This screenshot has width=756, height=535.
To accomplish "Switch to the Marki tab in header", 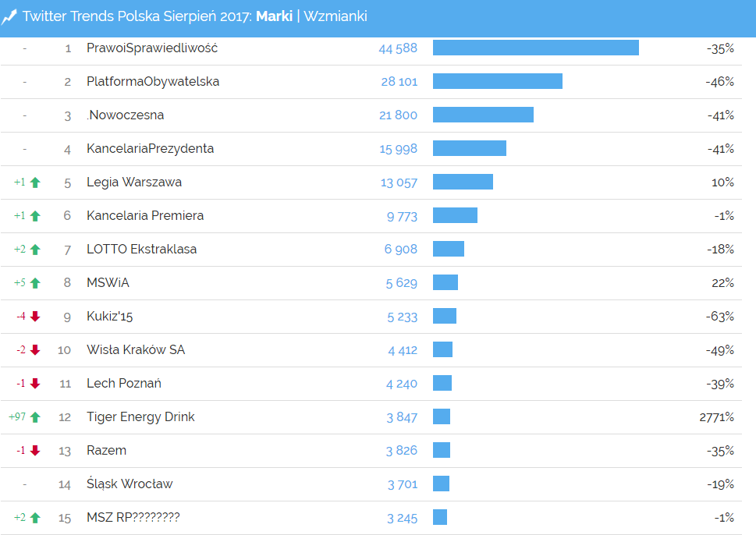I will (274, 16).
